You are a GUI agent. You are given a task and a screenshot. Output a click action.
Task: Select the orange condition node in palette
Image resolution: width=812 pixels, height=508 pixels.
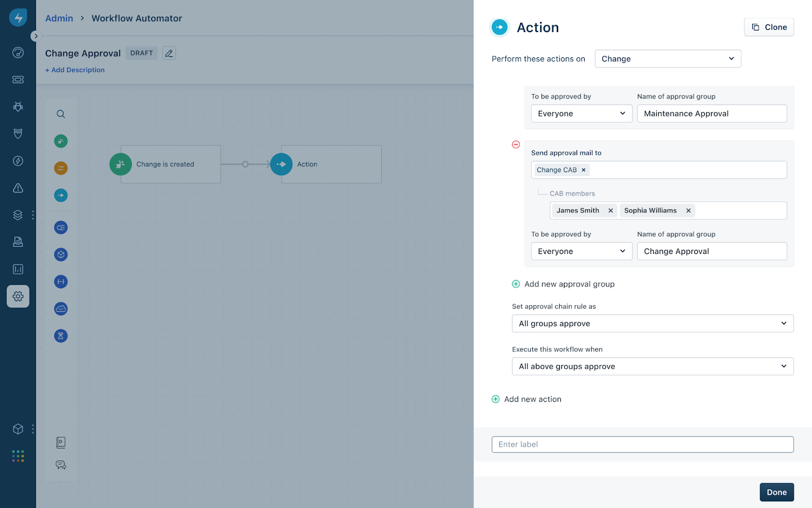(61, 168)
